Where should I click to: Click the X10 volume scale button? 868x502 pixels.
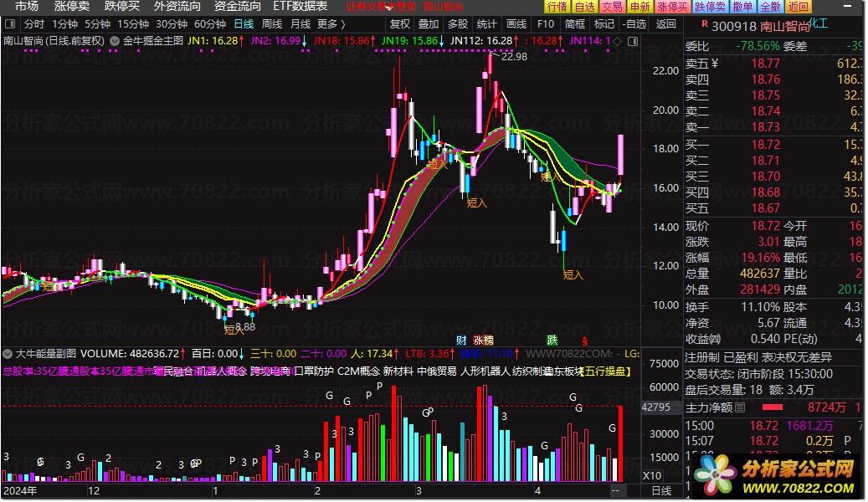(x=652, y=475)
